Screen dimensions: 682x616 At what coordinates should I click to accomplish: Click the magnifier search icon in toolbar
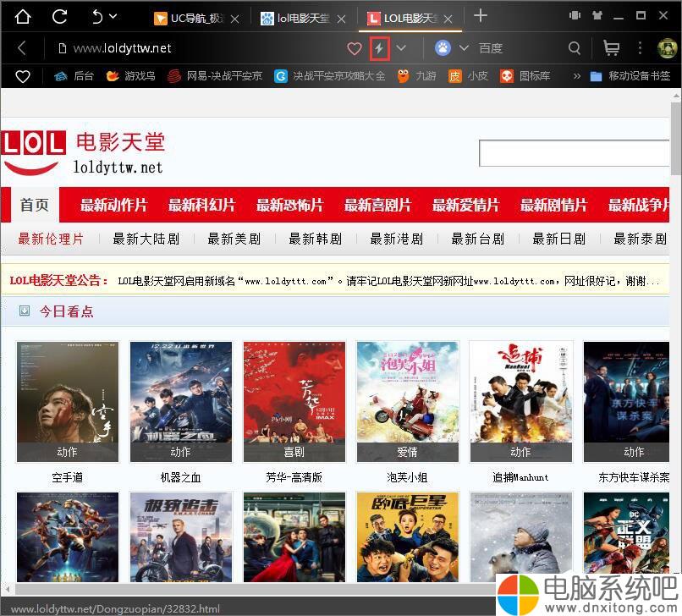coord(575,48)
